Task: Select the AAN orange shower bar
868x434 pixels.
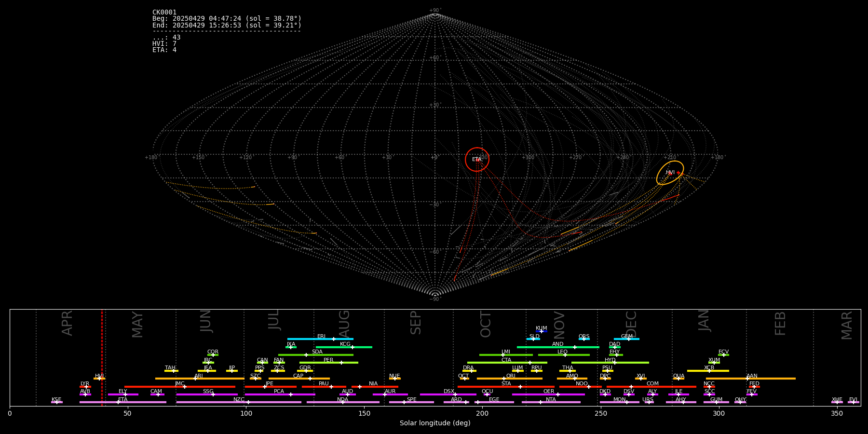Action: [751, 379]
